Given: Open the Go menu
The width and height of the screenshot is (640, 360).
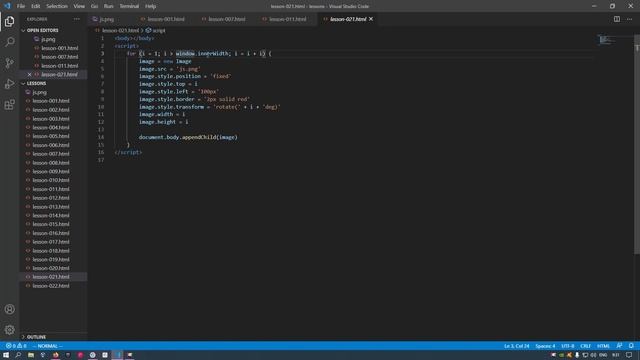Looking at the screenshot, I should click(94, 6).
